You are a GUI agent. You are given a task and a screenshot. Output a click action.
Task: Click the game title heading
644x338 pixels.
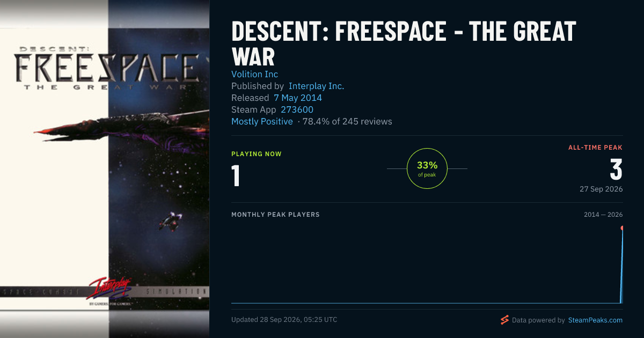pos(404,43)
